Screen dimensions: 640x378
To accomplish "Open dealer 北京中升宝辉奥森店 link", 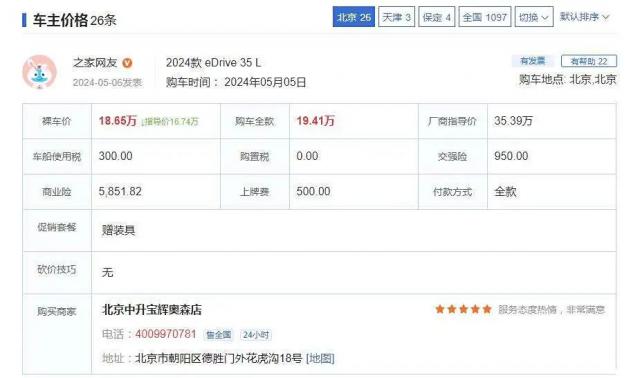I will pyautogui.click(x=152, y=310).
